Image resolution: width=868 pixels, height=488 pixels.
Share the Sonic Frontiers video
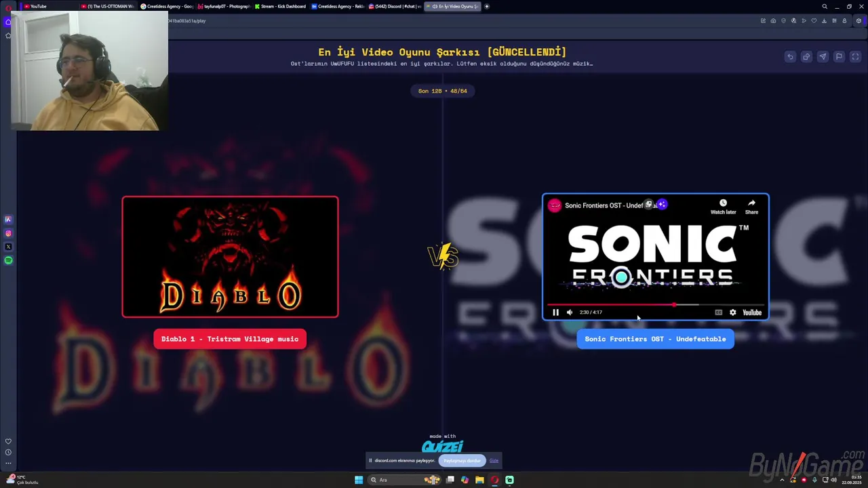(x=751, y=207)
